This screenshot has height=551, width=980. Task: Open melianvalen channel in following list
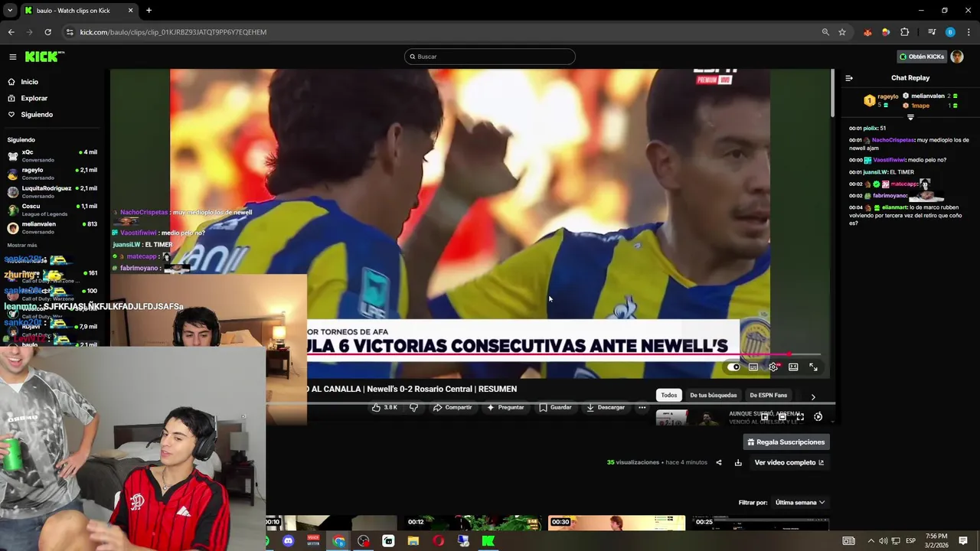point(52,227)
